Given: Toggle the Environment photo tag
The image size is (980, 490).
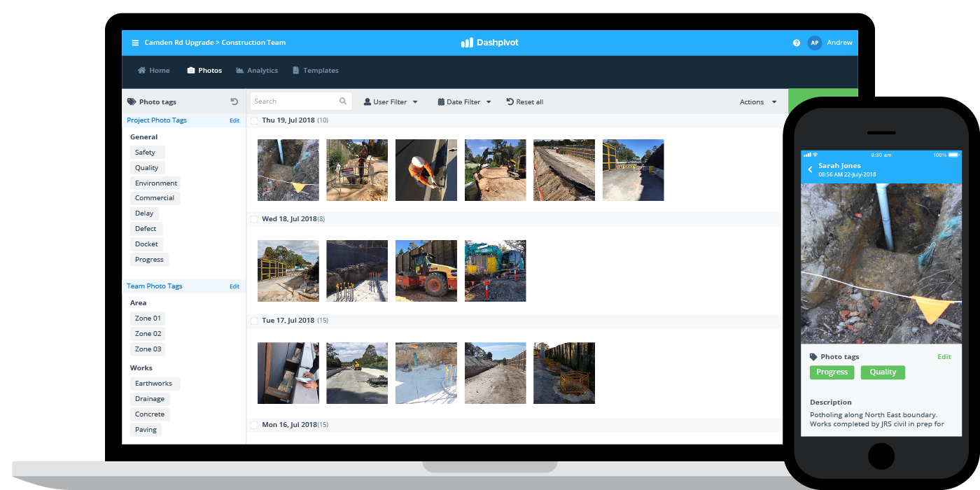Looking at the screenshot, I should point(156,183).
